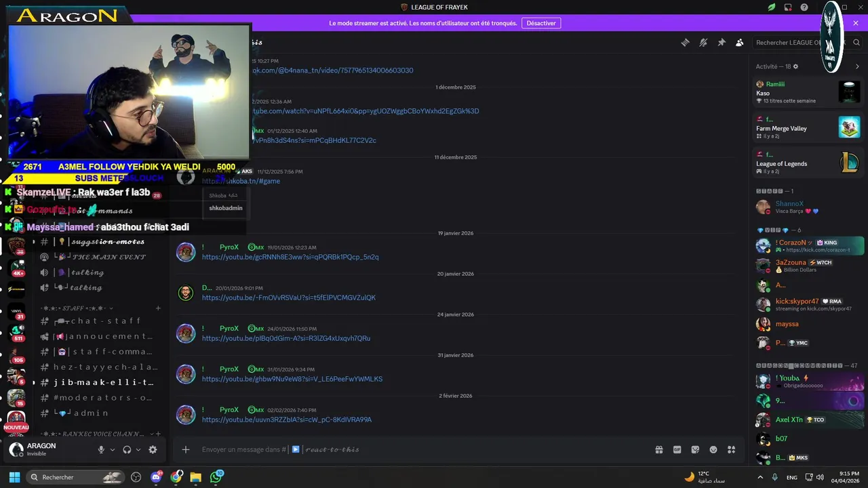Open pinned messages pin icon
This screenshot has height=488, width=868.
click(x=722, y=42)
